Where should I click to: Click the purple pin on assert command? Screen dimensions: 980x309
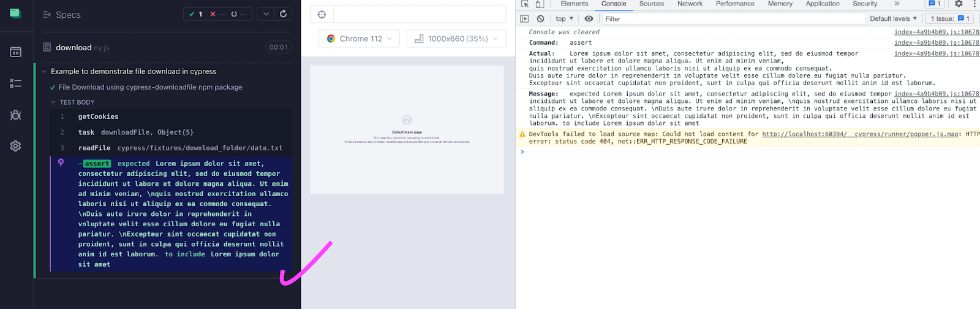click(x=61, y=162)
